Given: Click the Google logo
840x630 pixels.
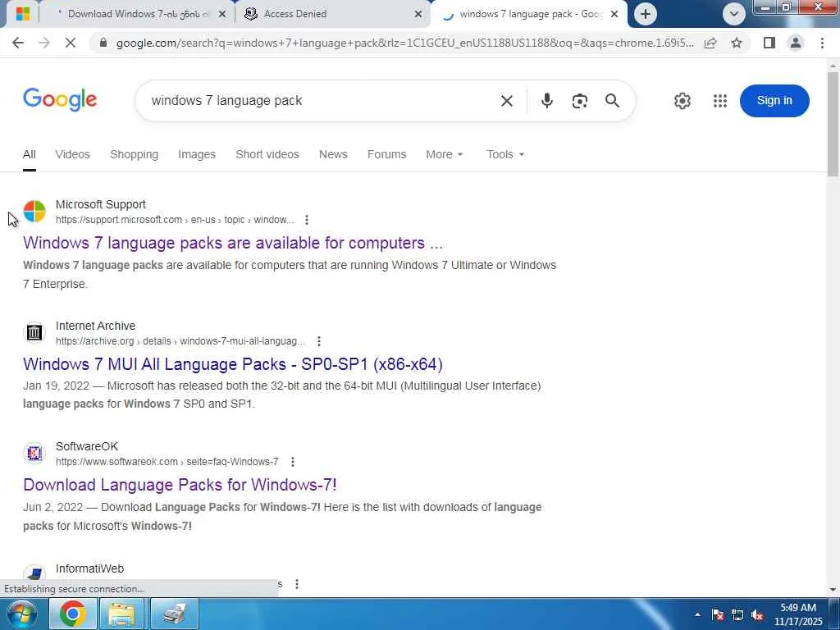Looking at the screenshot, I should pos(60,99).
